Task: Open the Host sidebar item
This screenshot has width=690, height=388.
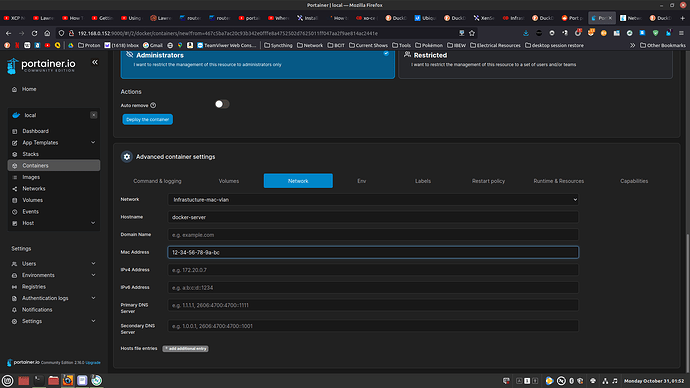Action: tap(28, 223)
